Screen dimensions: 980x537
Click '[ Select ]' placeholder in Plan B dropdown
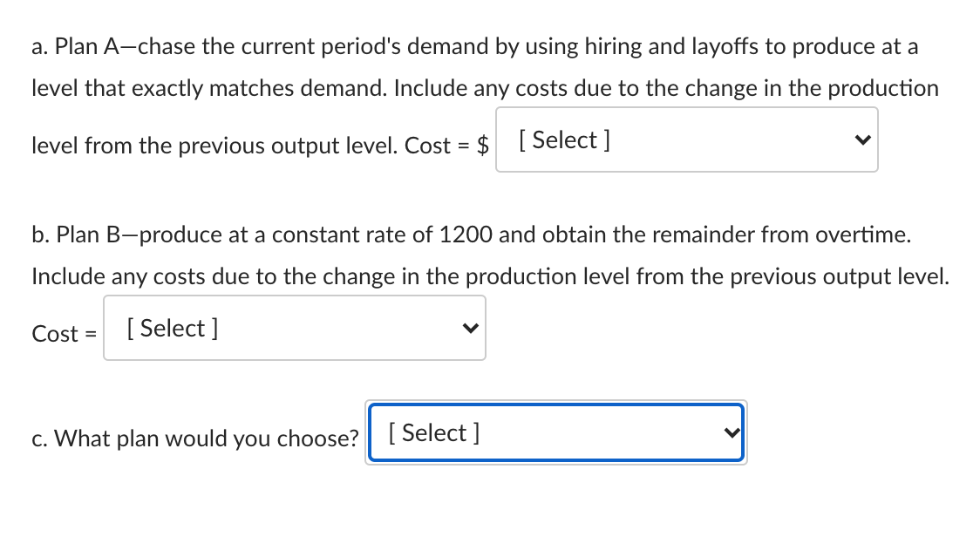[172, 328]
